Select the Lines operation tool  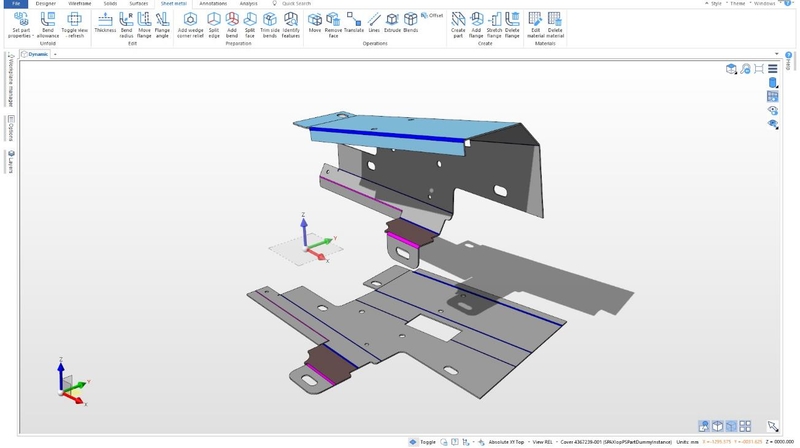(374, 23)
